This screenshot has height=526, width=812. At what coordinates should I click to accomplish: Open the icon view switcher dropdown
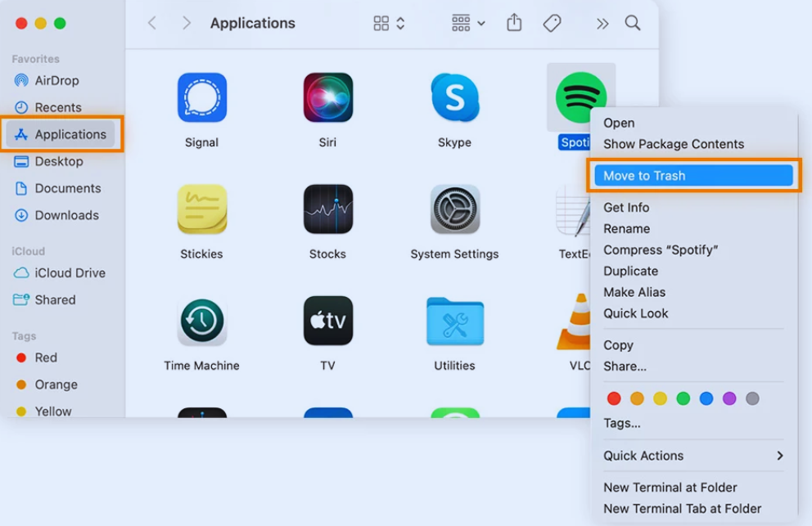coord(389,23)
